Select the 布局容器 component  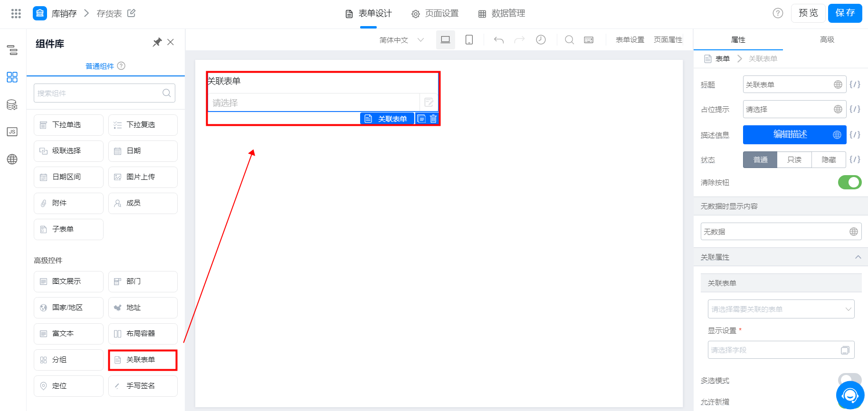point(143,334)
